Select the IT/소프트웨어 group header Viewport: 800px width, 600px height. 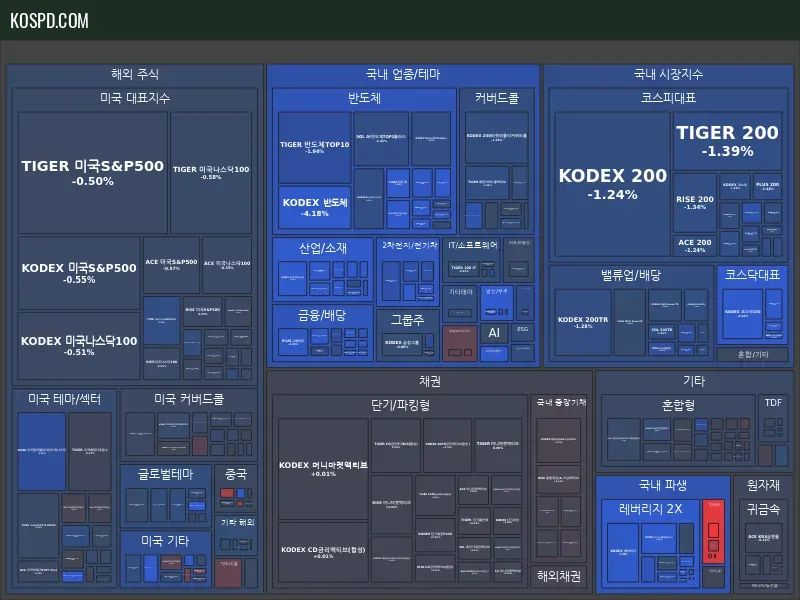[472, 245]
